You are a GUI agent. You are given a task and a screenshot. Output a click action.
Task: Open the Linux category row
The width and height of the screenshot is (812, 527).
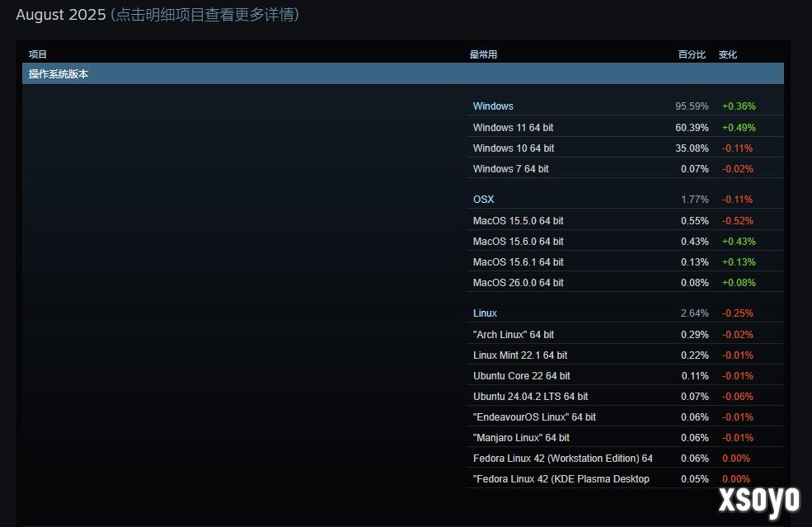click(x=625, y=313)
